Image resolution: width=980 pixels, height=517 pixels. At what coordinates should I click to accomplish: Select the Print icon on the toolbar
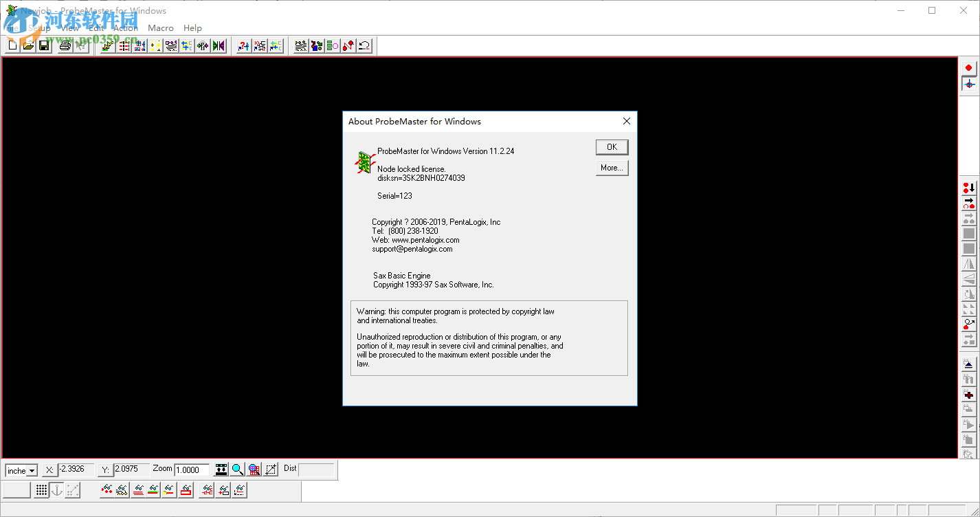64,45
